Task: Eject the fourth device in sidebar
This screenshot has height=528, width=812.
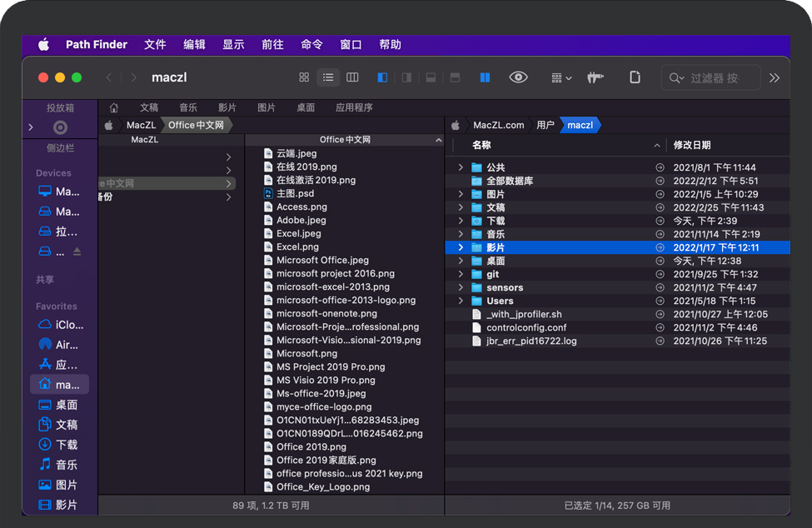Action: click(x=77, y=252)
